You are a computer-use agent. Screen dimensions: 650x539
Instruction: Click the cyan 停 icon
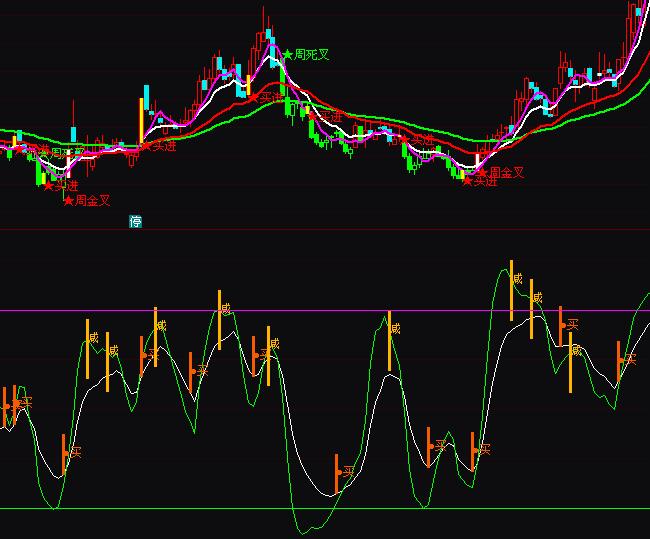tap(136, 221)
